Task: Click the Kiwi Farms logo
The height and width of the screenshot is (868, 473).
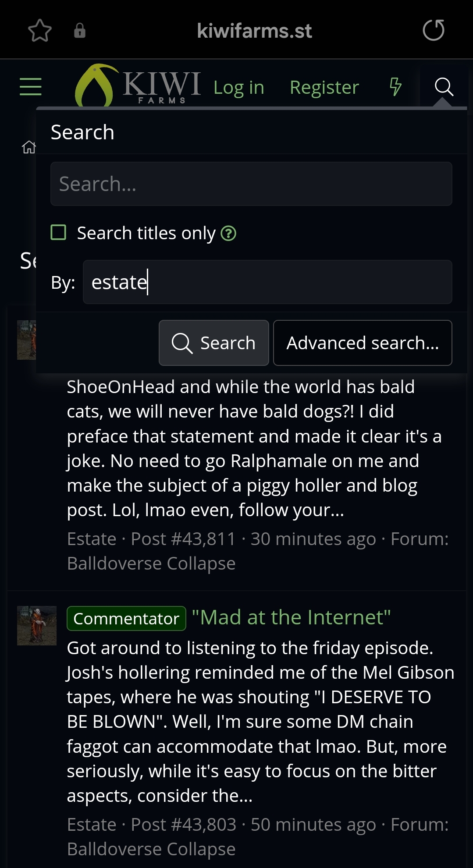Action: click(138, 85)
